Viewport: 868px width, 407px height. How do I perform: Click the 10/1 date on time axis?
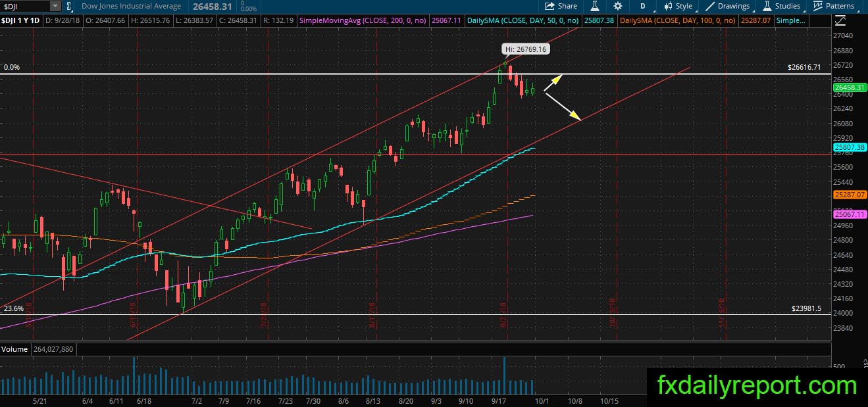pyautogui.click(x=543, y=400)
